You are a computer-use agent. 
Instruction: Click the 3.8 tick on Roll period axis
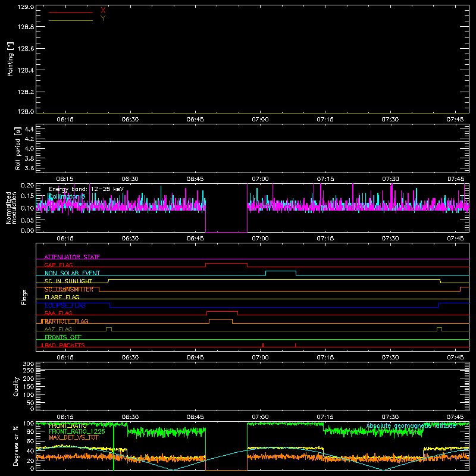pyautogui.click(x=29, y=158)
